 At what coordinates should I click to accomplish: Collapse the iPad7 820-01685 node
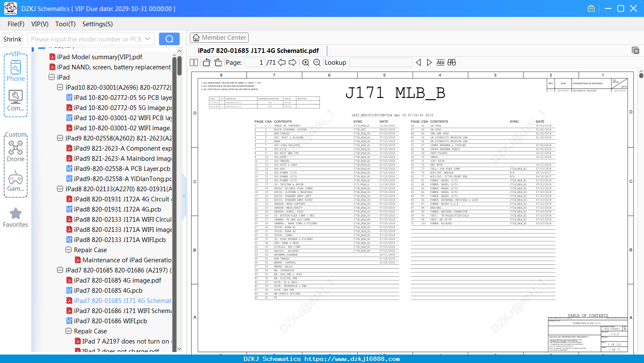60,270
